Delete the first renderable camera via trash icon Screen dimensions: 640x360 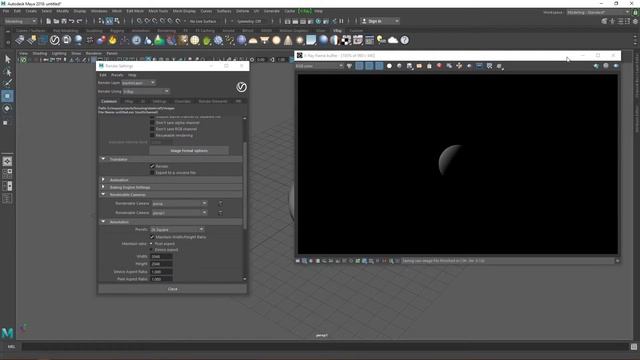[220, 203]
